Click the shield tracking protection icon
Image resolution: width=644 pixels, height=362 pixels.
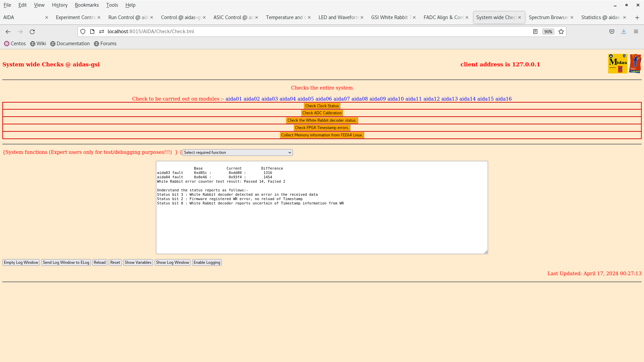[x=83, y=32]
